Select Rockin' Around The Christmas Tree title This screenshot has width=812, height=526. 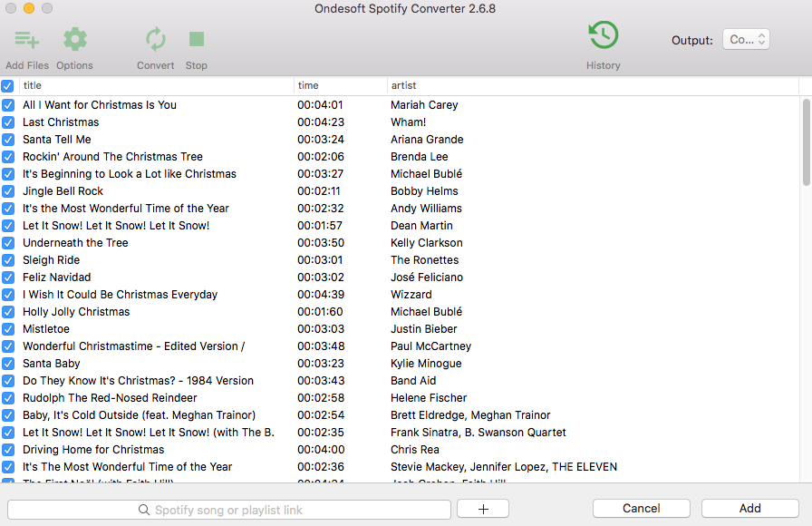(x=112, y=157)
